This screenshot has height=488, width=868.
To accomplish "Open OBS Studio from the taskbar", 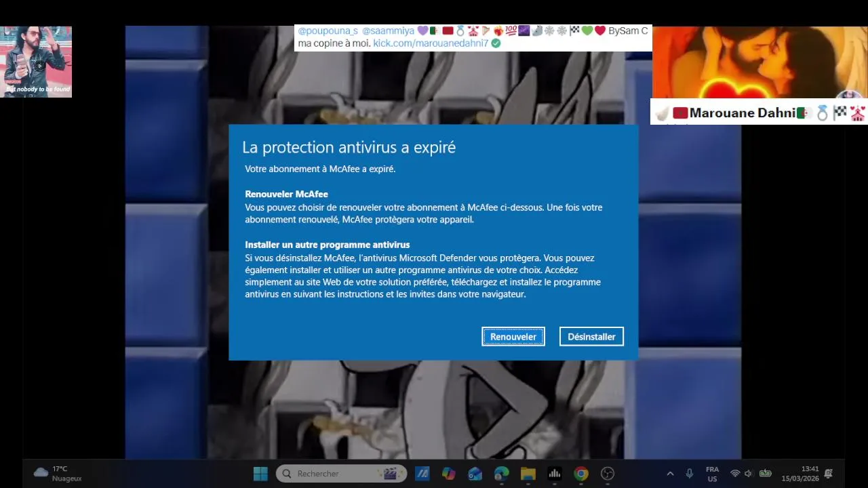I will tap(608, 474).
